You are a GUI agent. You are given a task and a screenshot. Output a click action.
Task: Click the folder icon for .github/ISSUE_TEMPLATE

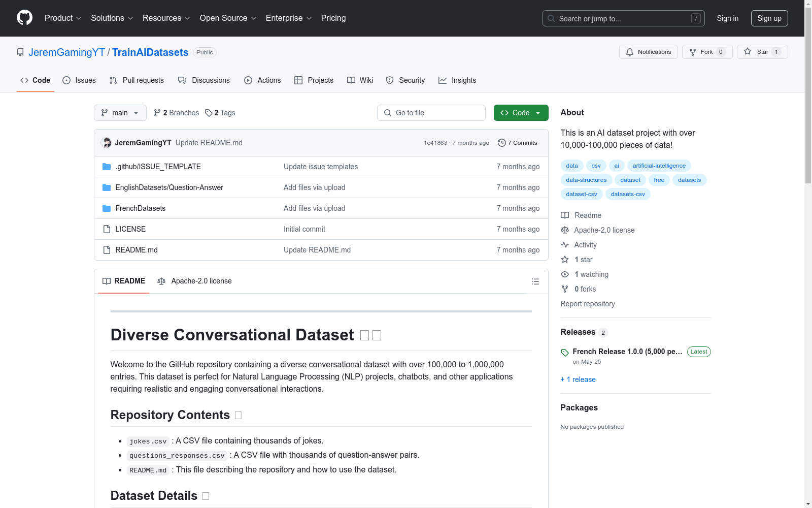pos(107,167)
